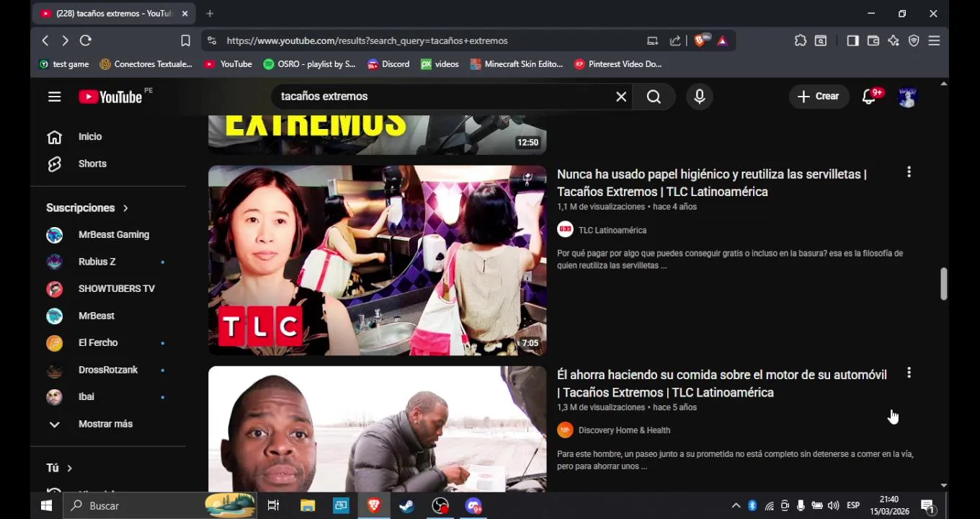This screenshot has height=519, width=980.
Task: Click the magnifier search button
Action: [654, 97]
